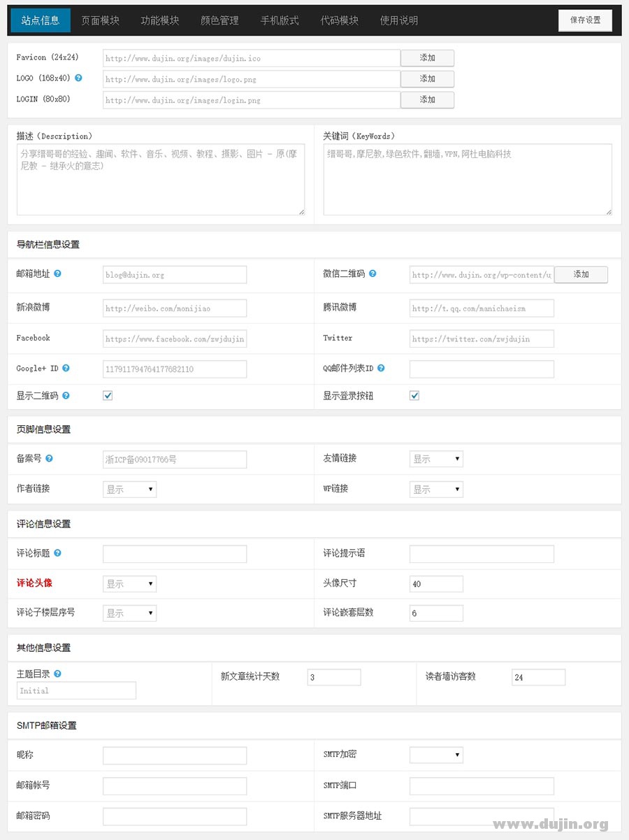Focus the 评论标题 input field
Image resolution: width=629 pixels, height=840 pixels.
(175, 554)
